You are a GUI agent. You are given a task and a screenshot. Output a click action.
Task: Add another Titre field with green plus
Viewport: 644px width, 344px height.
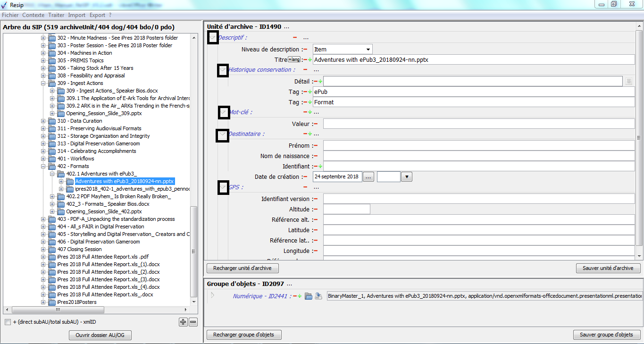pyautogui.click(x=310, y=60)
